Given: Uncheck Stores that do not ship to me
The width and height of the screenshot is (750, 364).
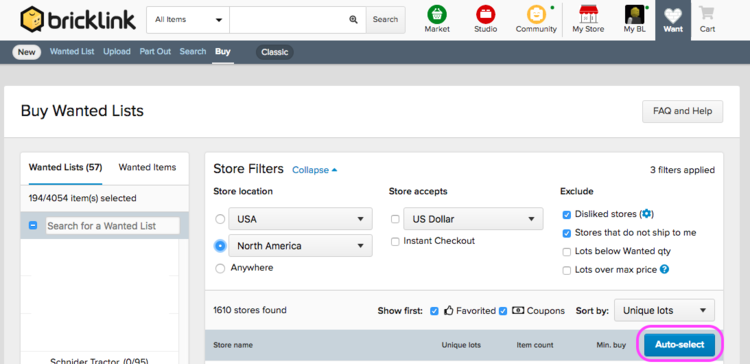Looking at the screenshot, I should click(566, 233).
